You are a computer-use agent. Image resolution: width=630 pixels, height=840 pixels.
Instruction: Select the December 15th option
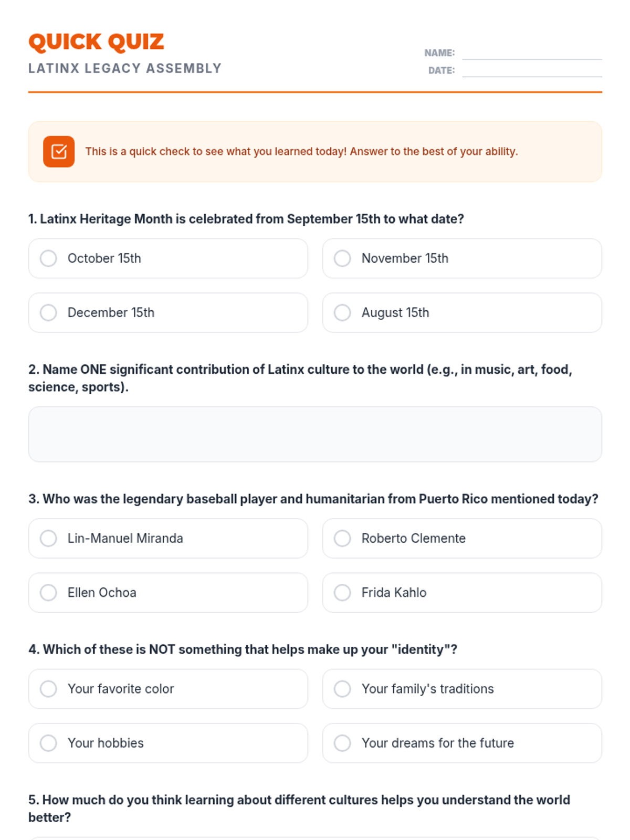[x=48, y=312]
